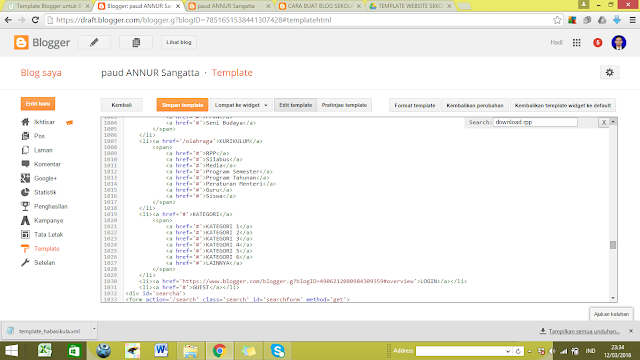This screenshot has width=640, height=360.
Task: Click Format template button
Action: click(415, 105)
